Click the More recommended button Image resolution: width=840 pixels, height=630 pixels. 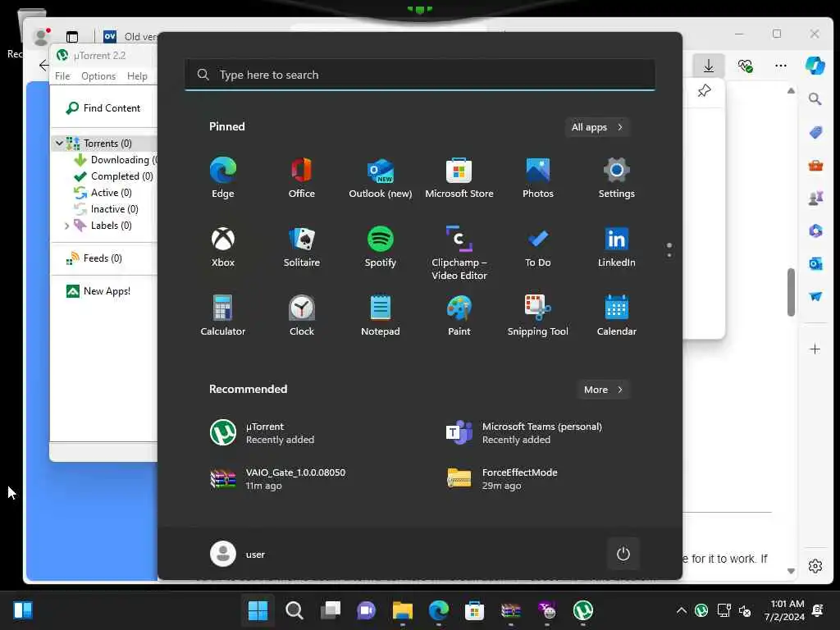[603, 390]
